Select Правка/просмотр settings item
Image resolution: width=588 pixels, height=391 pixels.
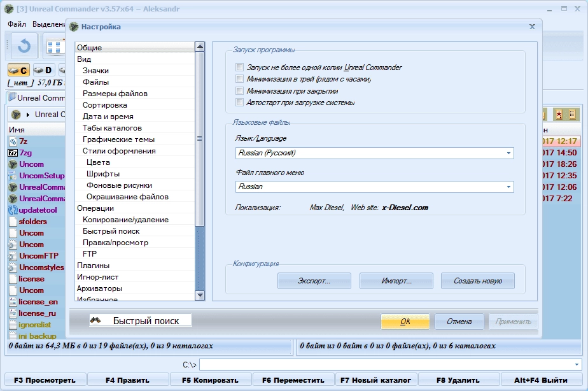[135, 243]
